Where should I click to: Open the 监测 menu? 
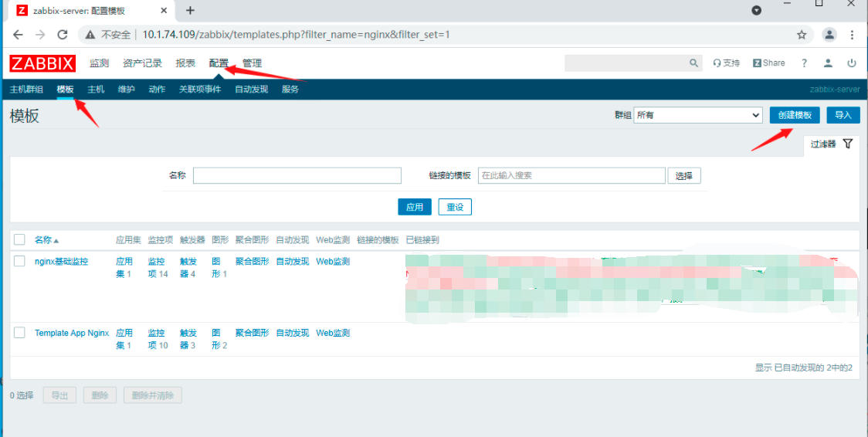click(x=99, y=63)
